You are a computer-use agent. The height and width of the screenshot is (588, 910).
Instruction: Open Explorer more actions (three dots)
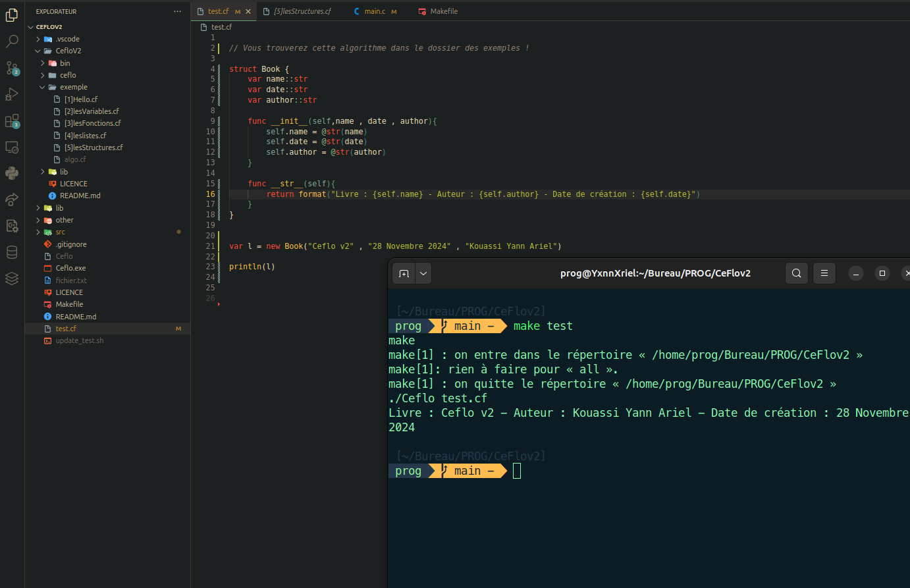177,11
